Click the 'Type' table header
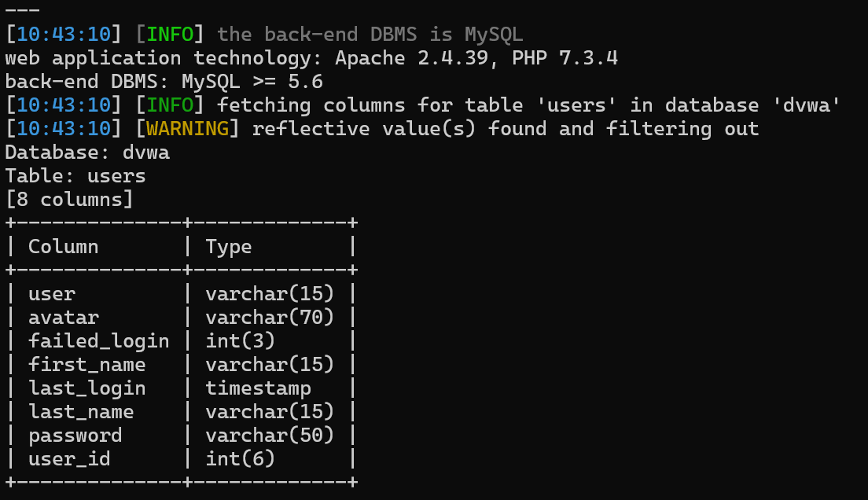This screenshot has width=868, height=500. pos(229,247)
